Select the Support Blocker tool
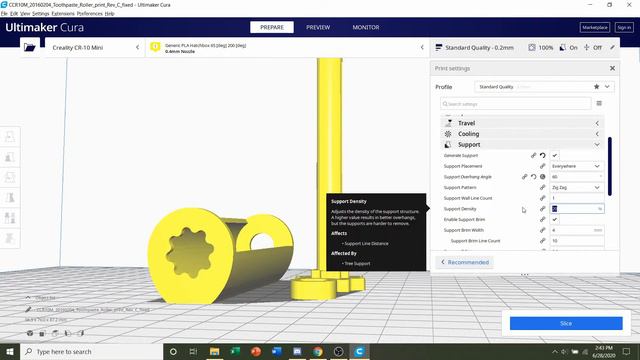640x360 pixels. tap(10, 238)
